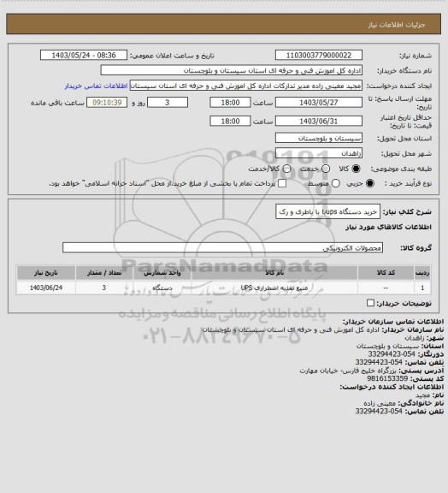Click the منبع تغذیه اضطراری UPS cell
The image size is (448, 493).
(274, 288)
